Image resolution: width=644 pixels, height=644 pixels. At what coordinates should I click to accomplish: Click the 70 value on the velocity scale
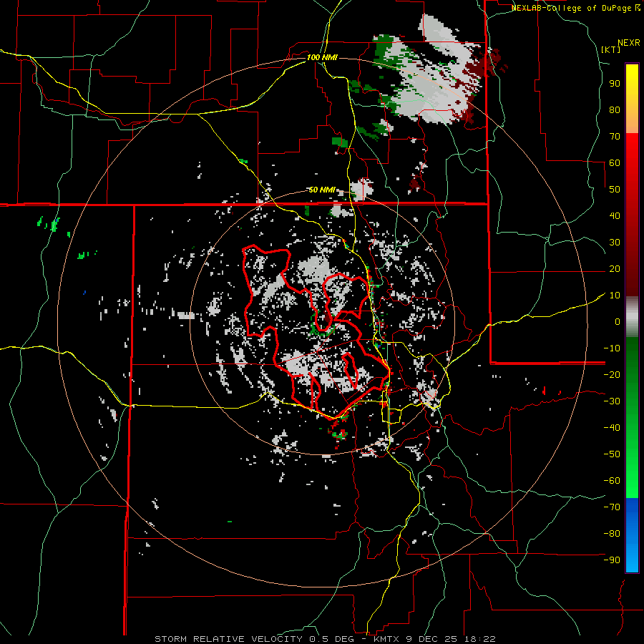615,137
